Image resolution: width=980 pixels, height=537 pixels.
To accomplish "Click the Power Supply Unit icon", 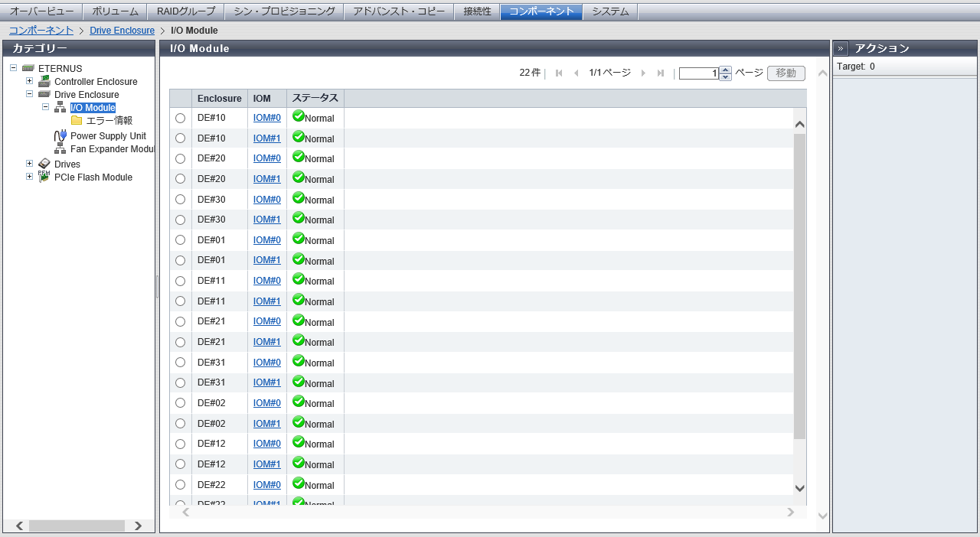I will click(x=60, y=135).
